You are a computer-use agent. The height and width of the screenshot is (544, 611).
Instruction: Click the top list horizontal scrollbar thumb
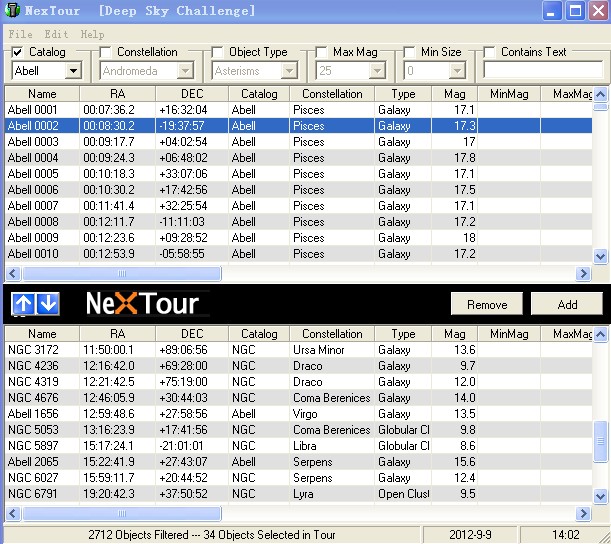(122, 274)
